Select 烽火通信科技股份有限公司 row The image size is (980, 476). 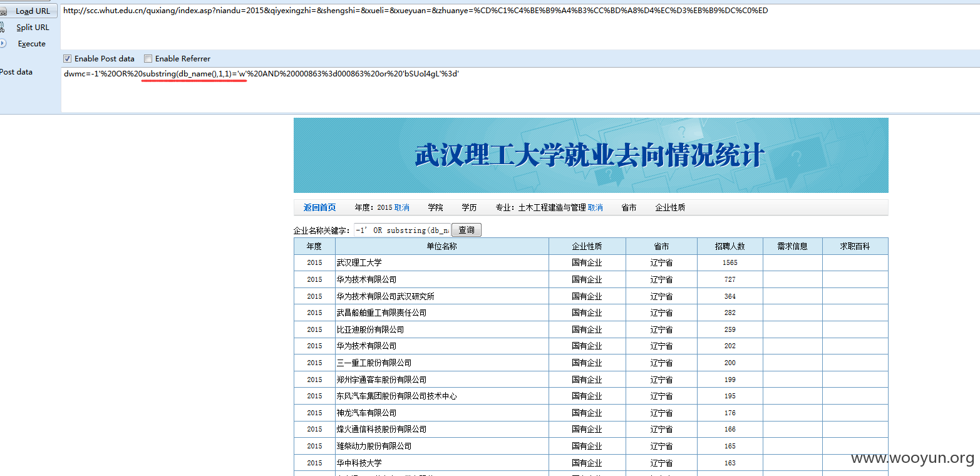591,429
